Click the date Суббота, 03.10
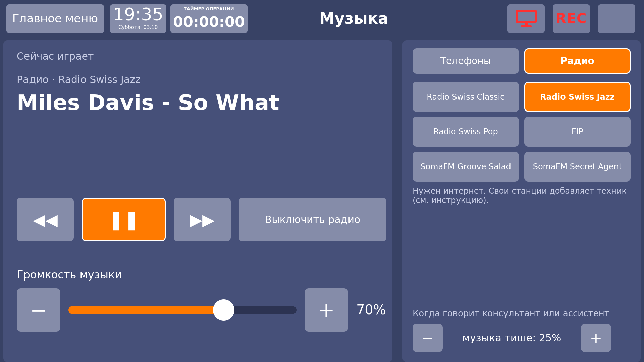Screen dimensions: 644x362 tap(138, 27)
